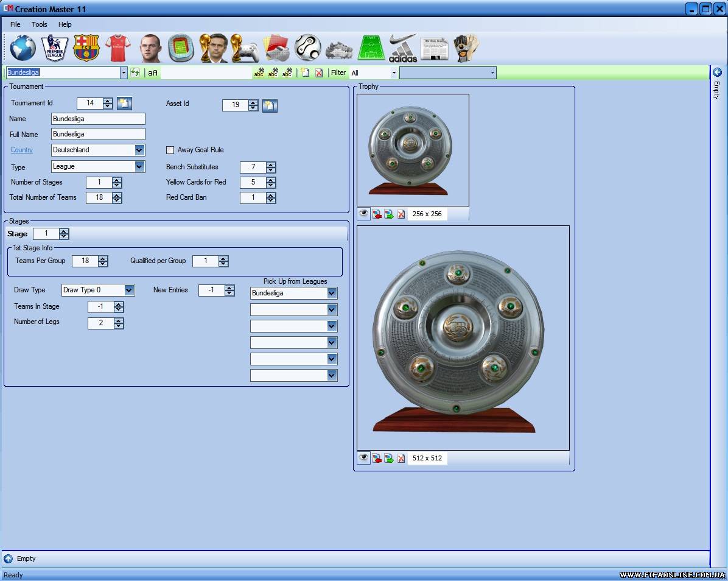Click the small 256 x 256 trophy preview
Viewport: 728px width, 581px height.
coord(413,150)
